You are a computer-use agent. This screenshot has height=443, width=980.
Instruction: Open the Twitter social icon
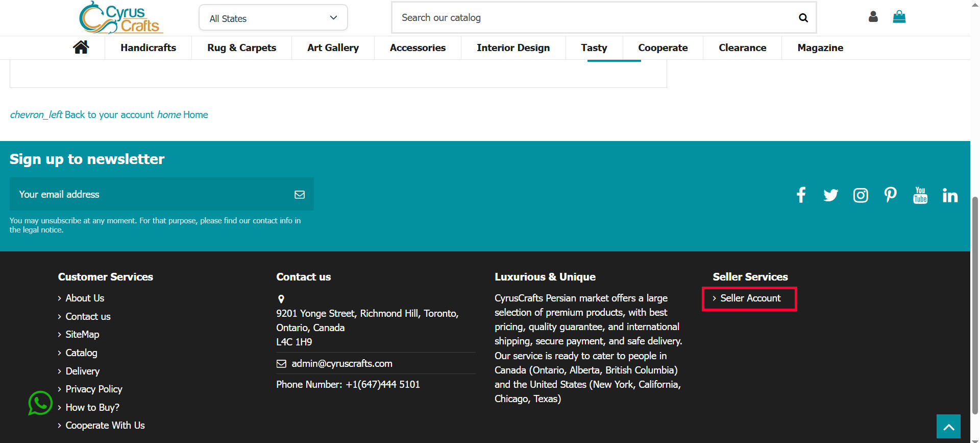830,195
